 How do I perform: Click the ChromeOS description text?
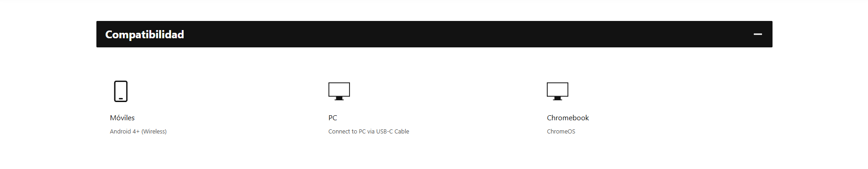tap(561, 131)
